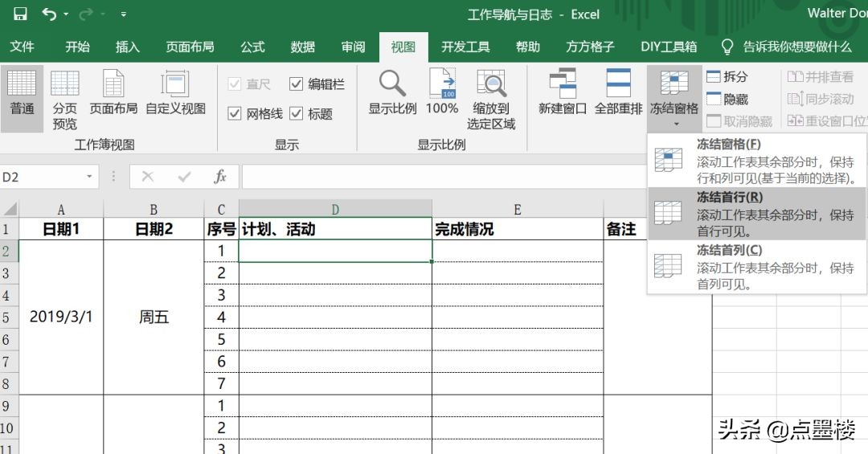This screenshot has height=454, width=868.
Task: Expand the Name Box dropdown arrow
Action: [x=89, y=177]
